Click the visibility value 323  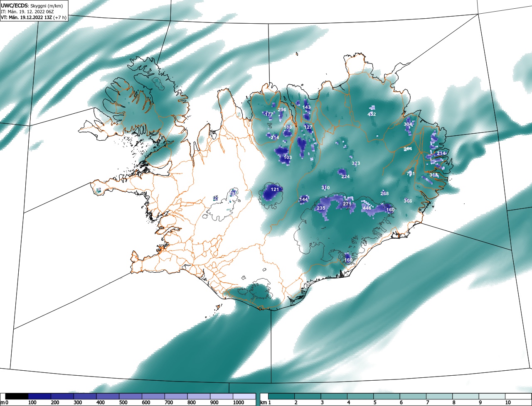pos(356,163)
